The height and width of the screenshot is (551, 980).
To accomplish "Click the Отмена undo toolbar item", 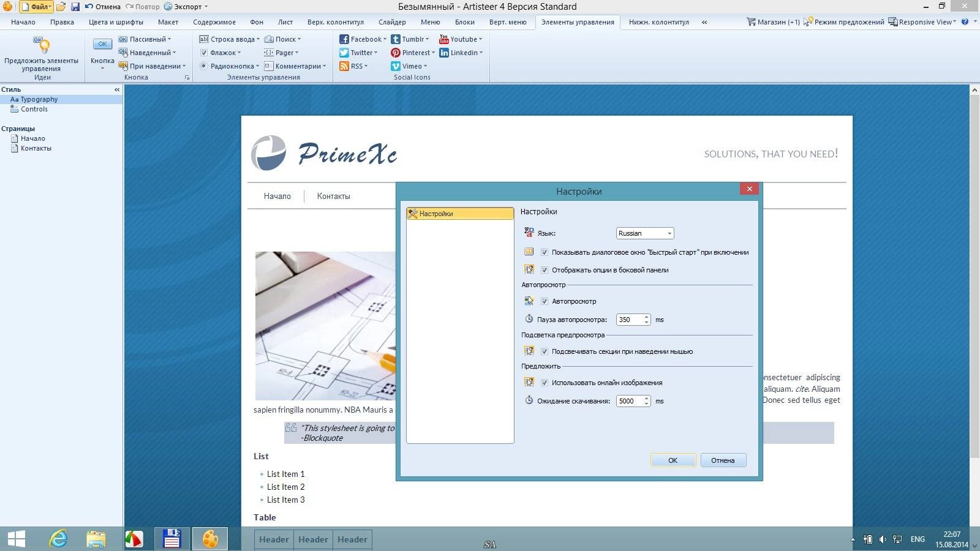I will point(102,7).
